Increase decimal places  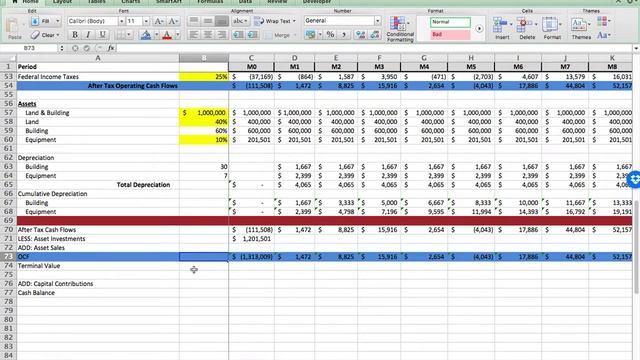tap(360, 35)
